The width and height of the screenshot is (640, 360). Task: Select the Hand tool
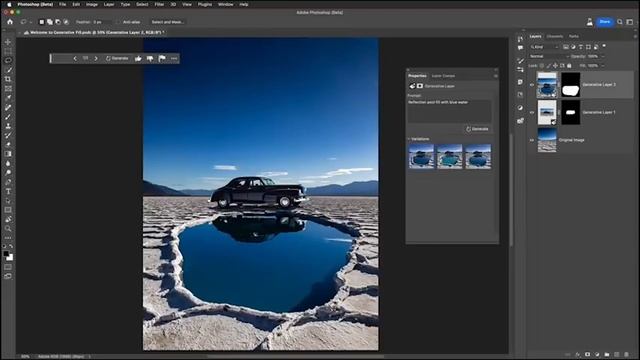pos(8,219)
